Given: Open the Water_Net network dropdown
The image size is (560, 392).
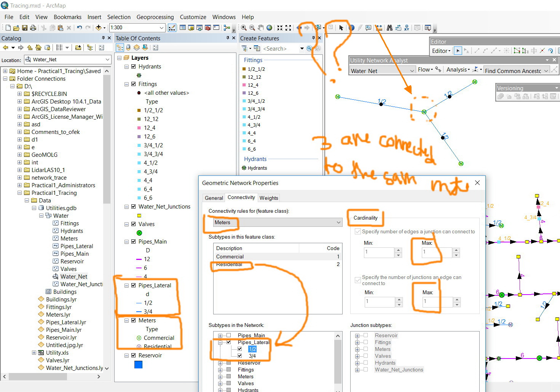Looking at the screenshot, I should click(x=412, y=71).
